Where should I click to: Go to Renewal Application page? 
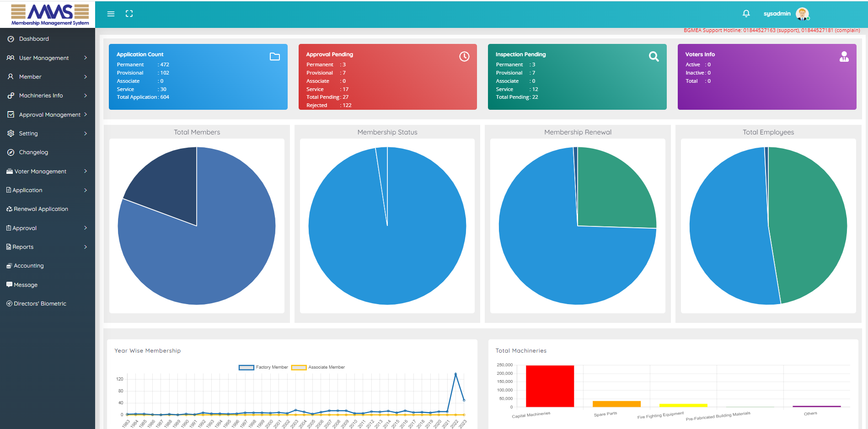(41, 209)
